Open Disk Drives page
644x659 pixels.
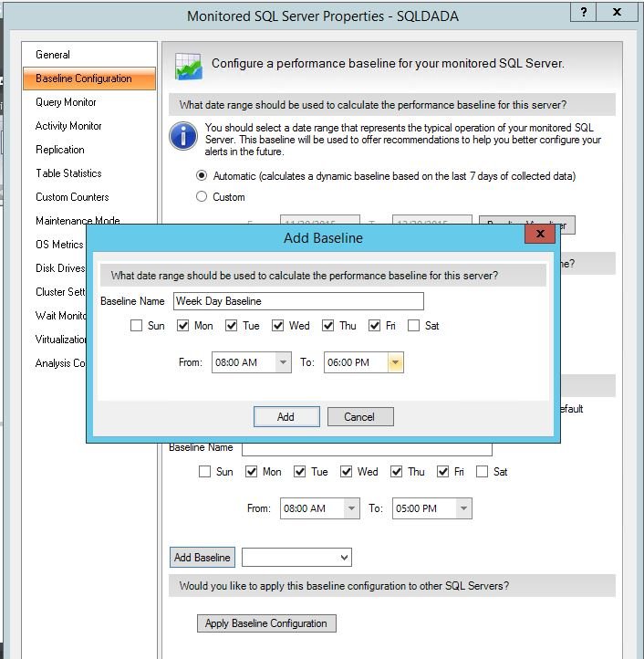pyautogui.click(x=60, y=268)
